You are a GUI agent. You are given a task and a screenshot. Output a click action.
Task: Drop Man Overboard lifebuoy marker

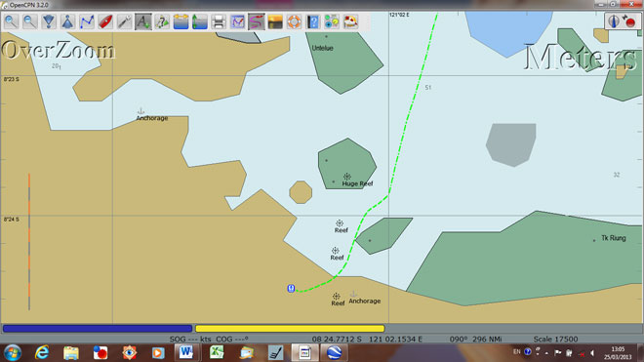(x=294, y=21)
